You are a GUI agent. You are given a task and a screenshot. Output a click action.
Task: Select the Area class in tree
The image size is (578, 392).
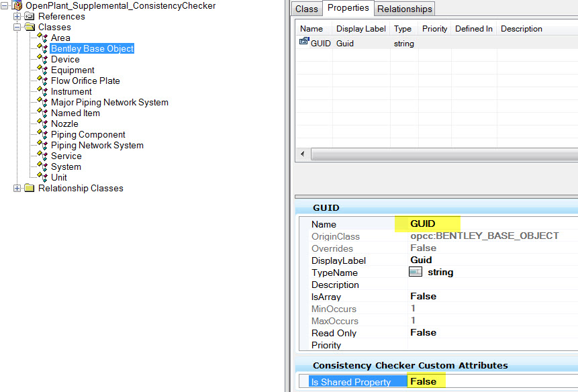[x=60, y=38]
